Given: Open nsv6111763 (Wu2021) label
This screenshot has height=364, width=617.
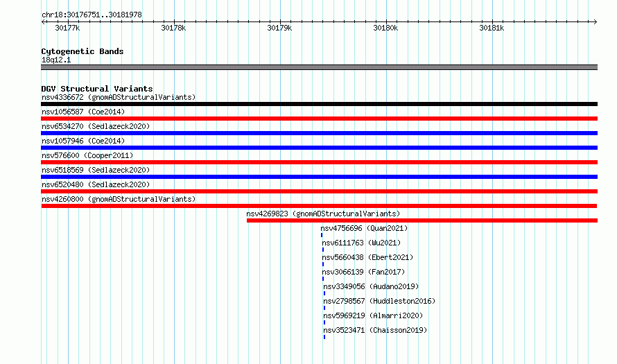Looking at the screenshot, I should (x=361, y=243).
